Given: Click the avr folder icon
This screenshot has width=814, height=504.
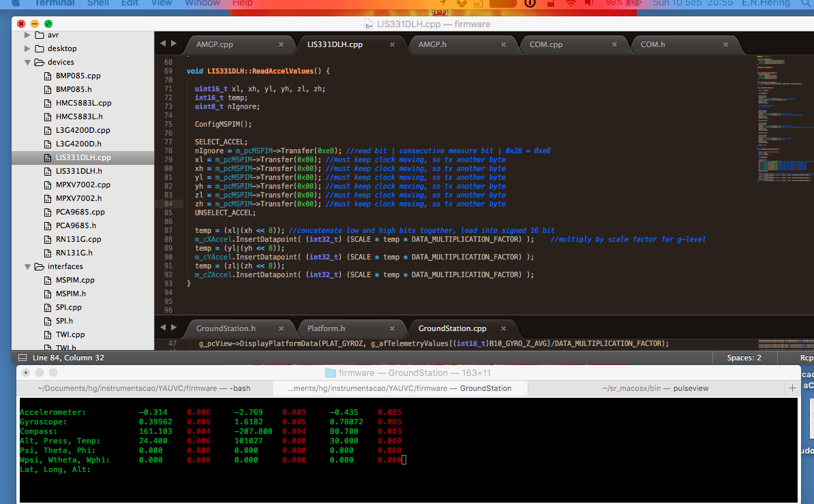Looking at the screenshot, I should (40, 35).
